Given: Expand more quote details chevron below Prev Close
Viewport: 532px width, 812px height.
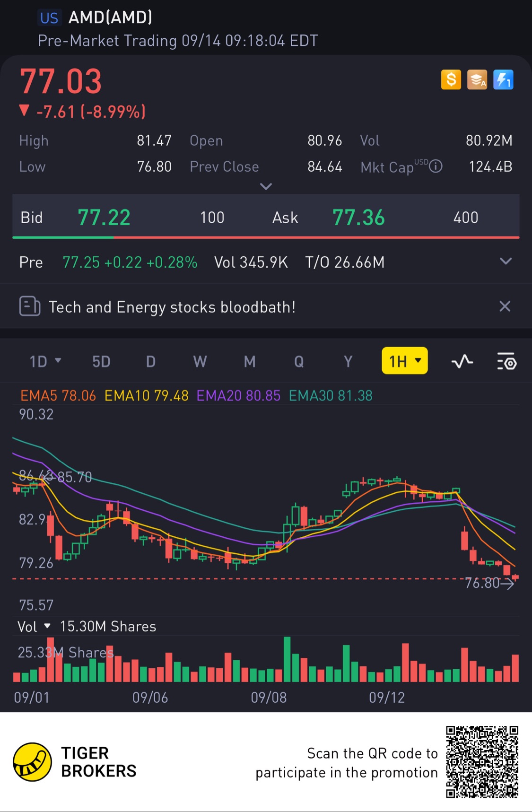Looking at the screenshot, I should (266, 186).
